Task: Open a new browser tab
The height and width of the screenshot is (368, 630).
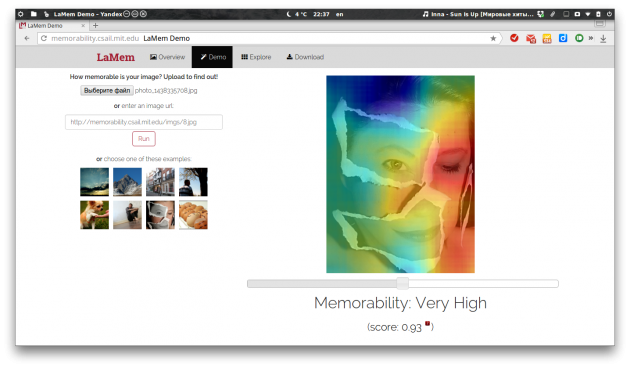Action: [96, 25]
